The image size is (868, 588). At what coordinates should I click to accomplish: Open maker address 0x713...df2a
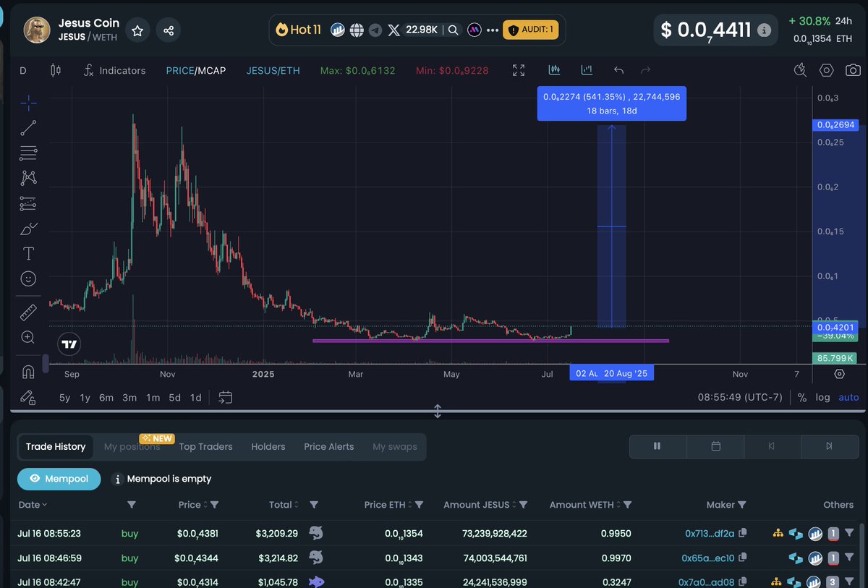(710, 534)
